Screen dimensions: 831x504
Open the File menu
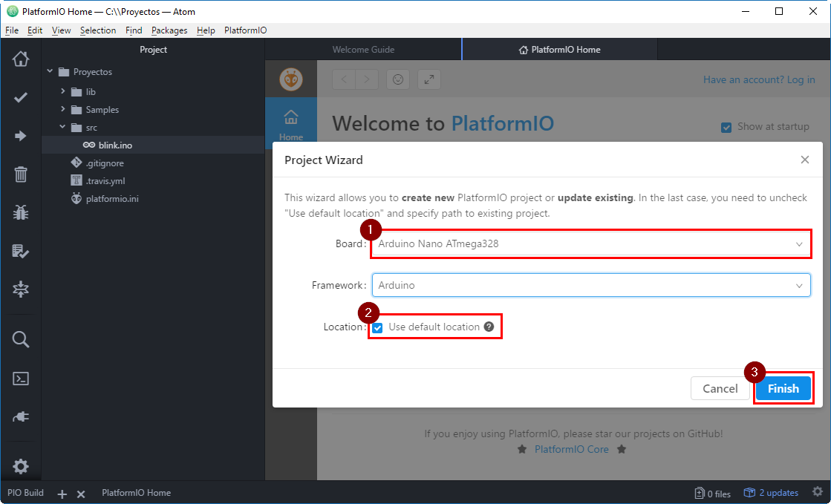coord(12,30)
